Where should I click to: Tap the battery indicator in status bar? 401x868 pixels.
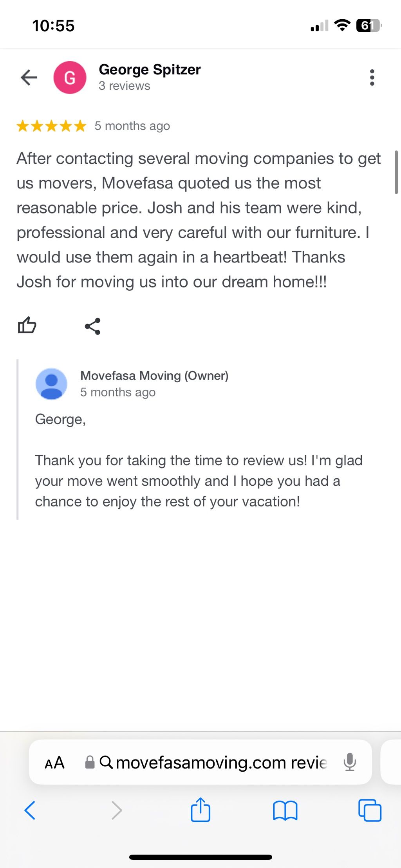(x=368, y=26)
